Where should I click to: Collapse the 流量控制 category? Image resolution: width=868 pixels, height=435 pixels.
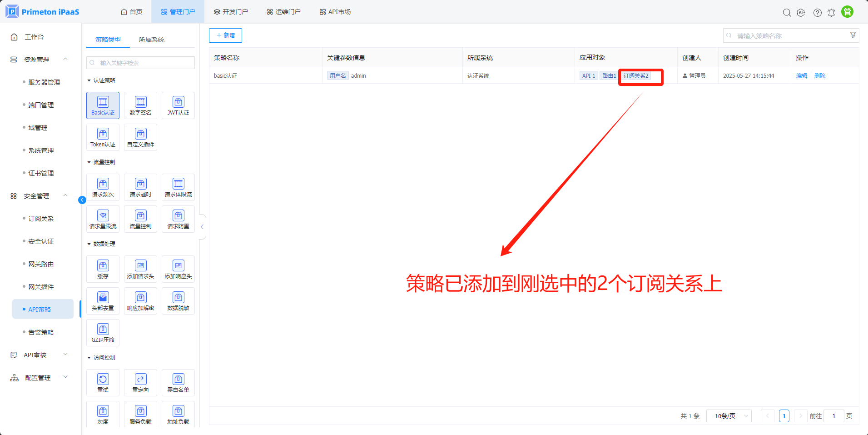click(89, 162)
